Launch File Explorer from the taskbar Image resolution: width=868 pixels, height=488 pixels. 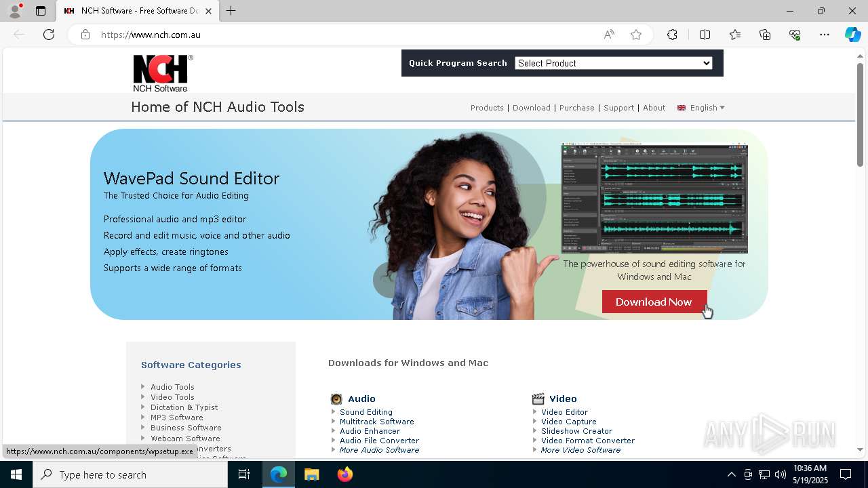tap(312, 474)
